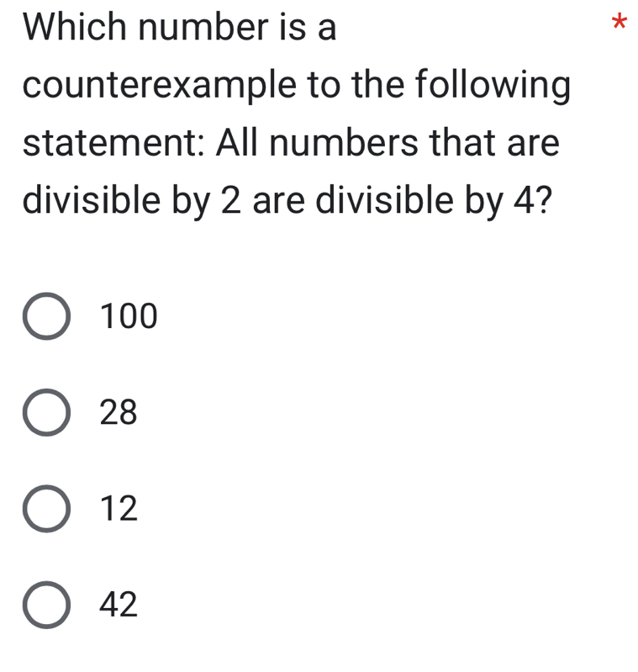Viewport: 638px width, 672px height.
Task: Pick the radio circle beside 12
Action: point(46,509)
